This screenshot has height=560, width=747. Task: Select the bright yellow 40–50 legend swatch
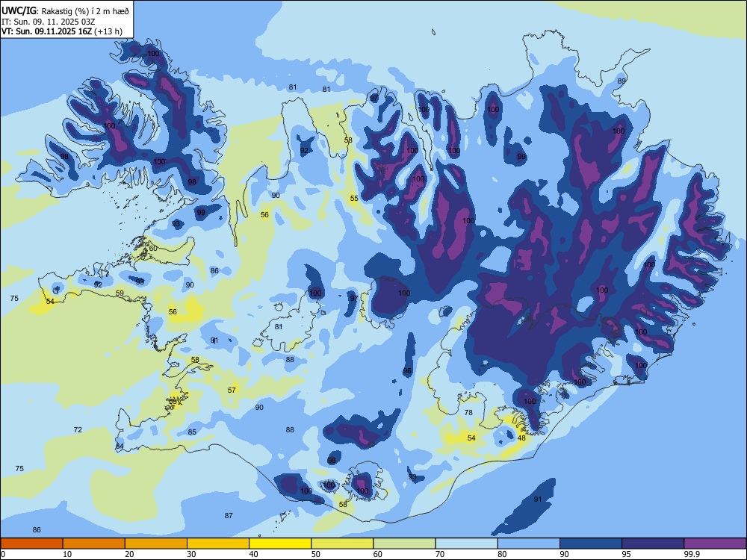tap(280, 544)
